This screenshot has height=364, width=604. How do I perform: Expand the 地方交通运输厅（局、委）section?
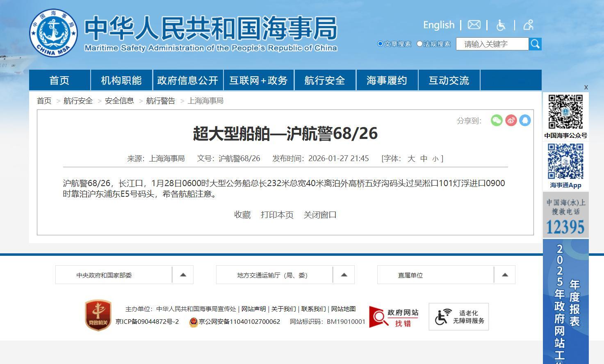pyautogui.click(x=344, y=275)
